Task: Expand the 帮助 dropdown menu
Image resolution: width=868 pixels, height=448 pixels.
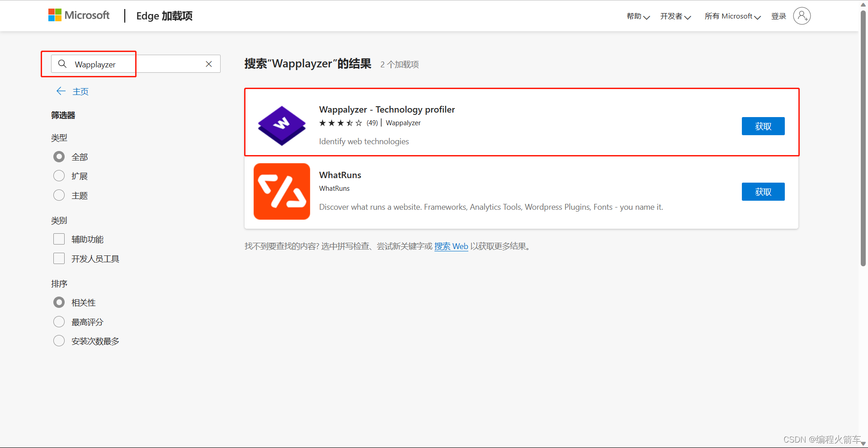Action: (638, 16)
